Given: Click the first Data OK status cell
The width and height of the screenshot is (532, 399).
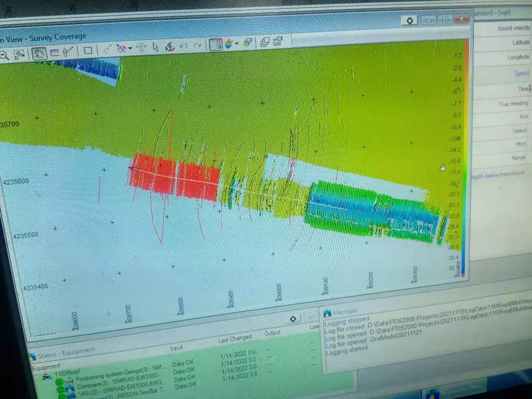Looking at the screenshot, I should (x=183, y=363).
